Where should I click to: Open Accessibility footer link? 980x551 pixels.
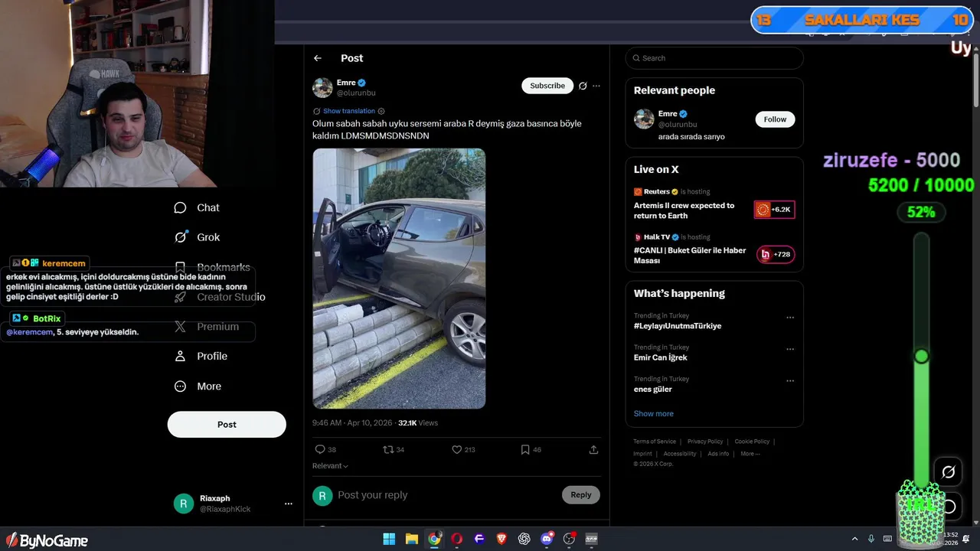[x=680, y=454]
